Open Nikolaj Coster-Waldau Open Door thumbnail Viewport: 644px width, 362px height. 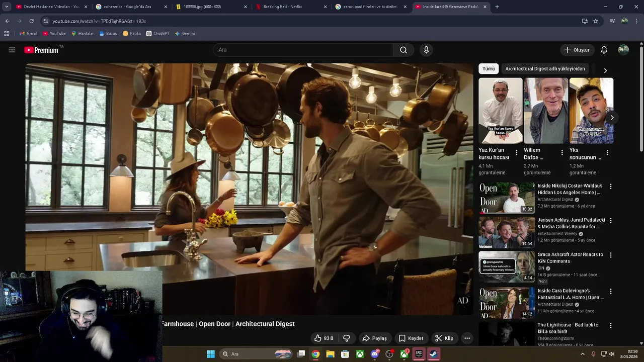coord(506,198)
